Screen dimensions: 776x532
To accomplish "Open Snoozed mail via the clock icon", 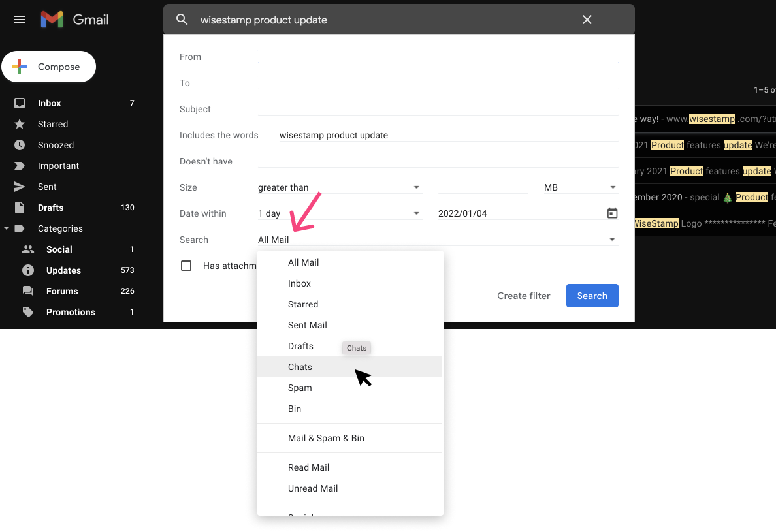I will pos(21,144).
